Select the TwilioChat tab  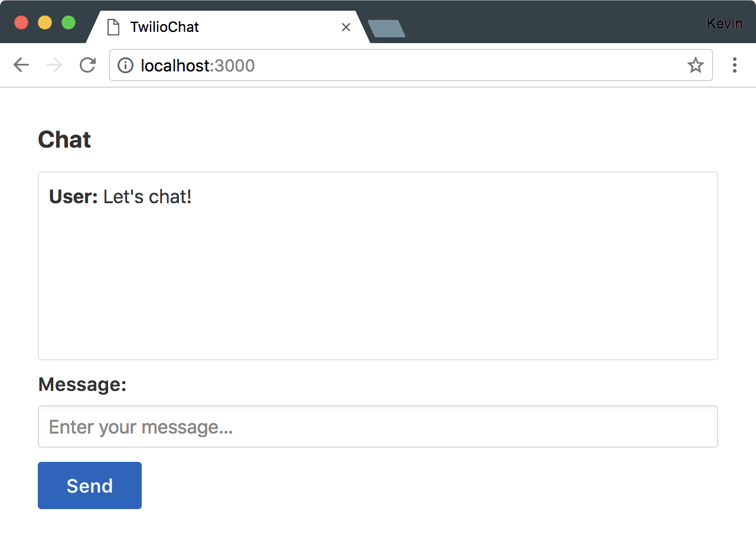(x=228, y=27)
